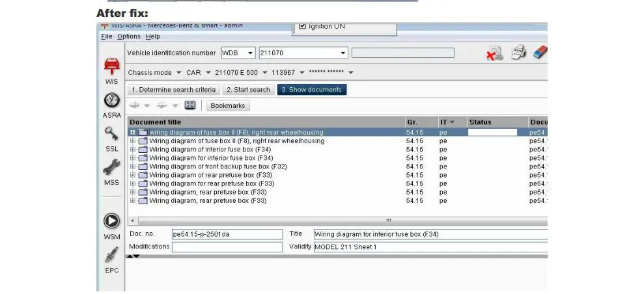Switch to '3. Show documents' tab

click(x=312, y=90)
